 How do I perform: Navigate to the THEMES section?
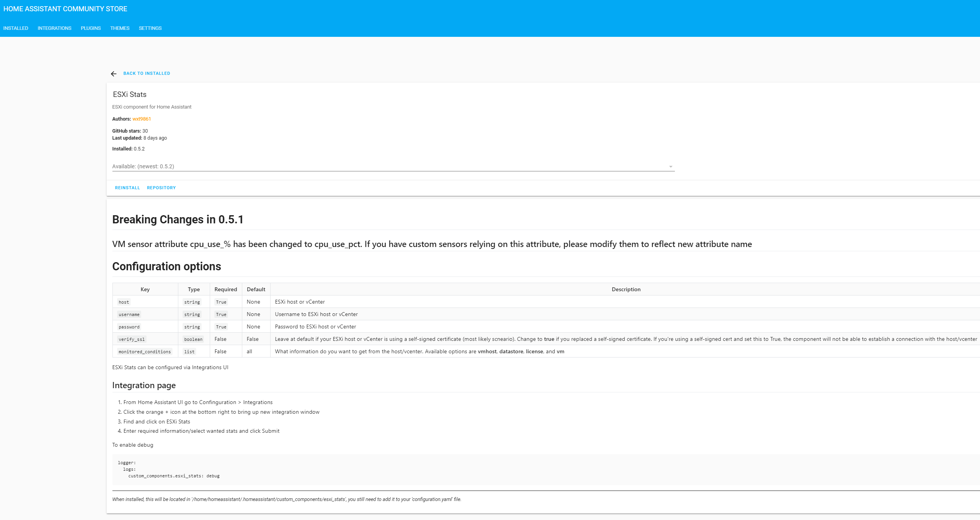119,28
